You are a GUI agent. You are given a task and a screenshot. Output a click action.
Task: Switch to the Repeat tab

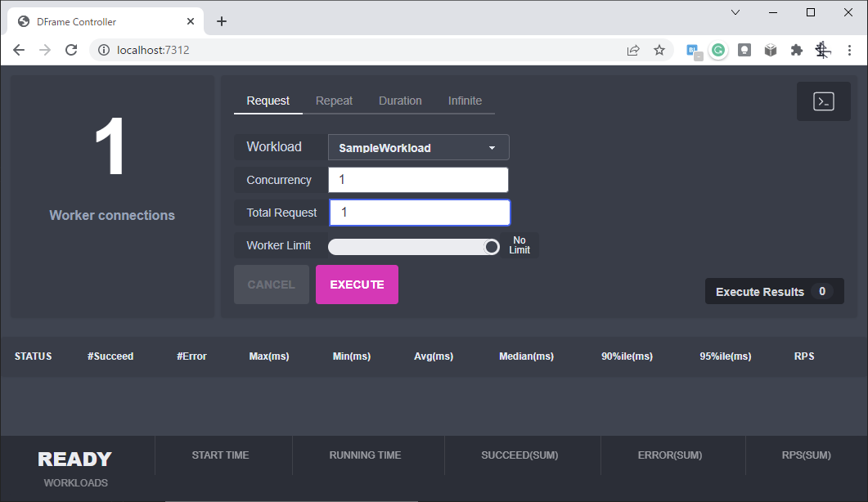[x=334, y=101]
